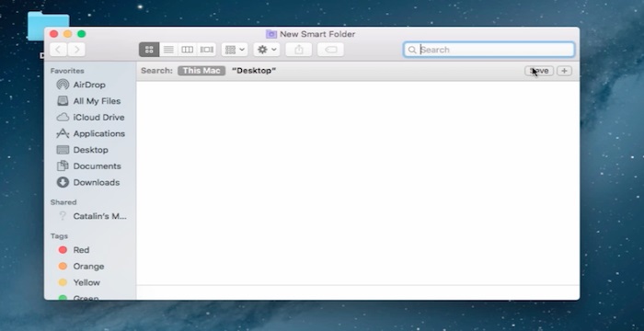The image size is (644, 331).
Task: Open iCloud Drive in sidebar
Action: [90, 118]
